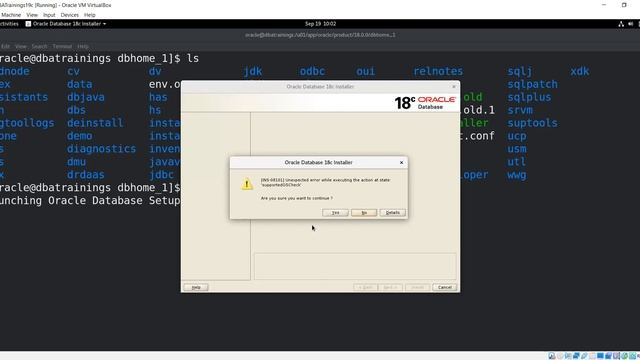Click the 'suptools' directory name
Image resolution: width=640 pixels, height=360 pixels.
click(x=532, y=123)
